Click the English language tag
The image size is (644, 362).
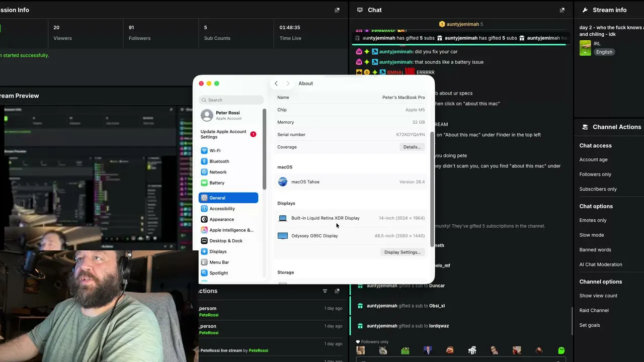(x=604, y=52)
